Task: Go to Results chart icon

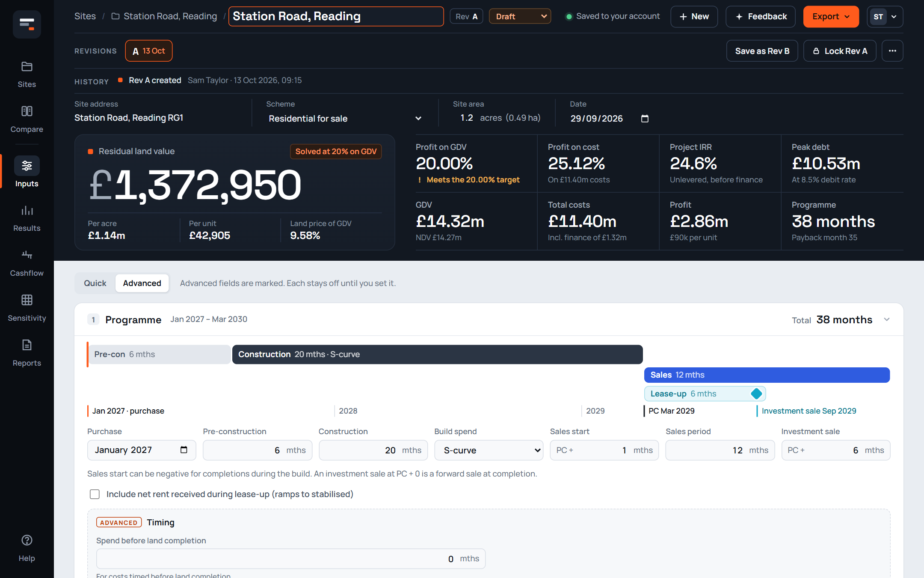Action: click(x=27, y=210)
